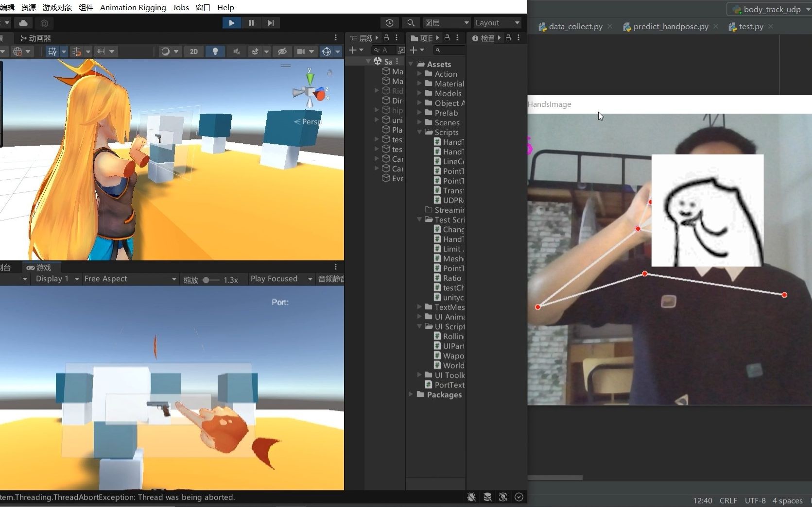Viewport: 812px width, 507px height.
Task: Open the Animation Rigging menu
Action: click(133, 7)
